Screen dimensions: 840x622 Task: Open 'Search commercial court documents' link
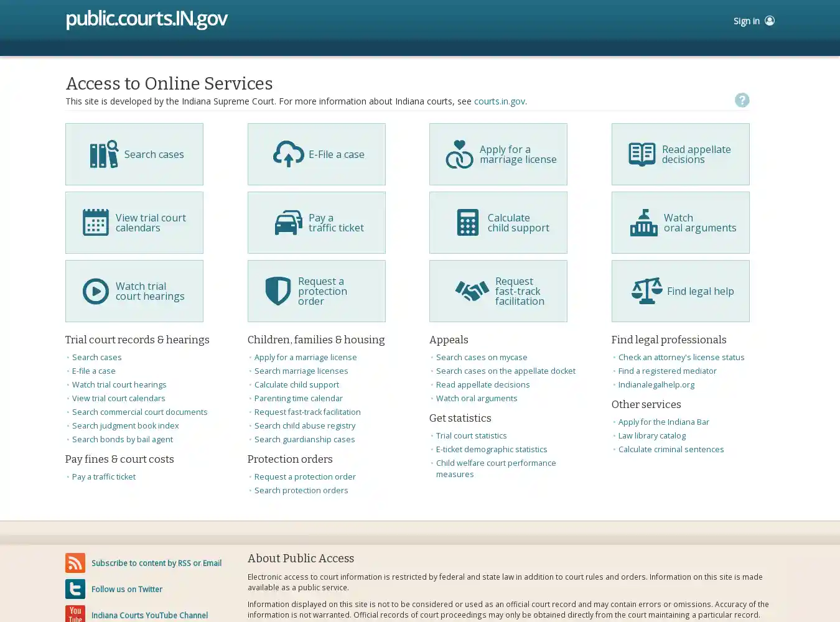(x=139, y=412)
